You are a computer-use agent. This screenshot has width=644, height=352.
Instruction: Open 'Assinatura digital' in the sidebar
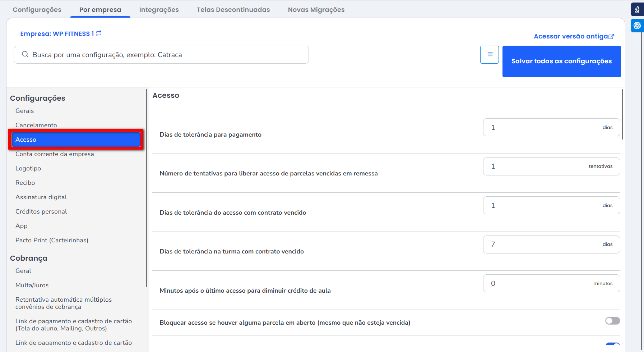coord(41,197)
